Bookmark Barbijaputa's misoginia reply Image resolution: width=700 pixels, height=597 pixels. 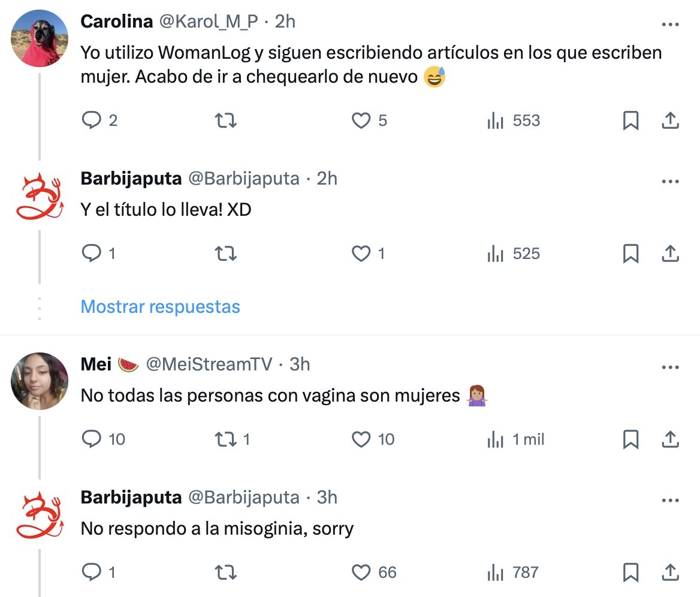630,572
